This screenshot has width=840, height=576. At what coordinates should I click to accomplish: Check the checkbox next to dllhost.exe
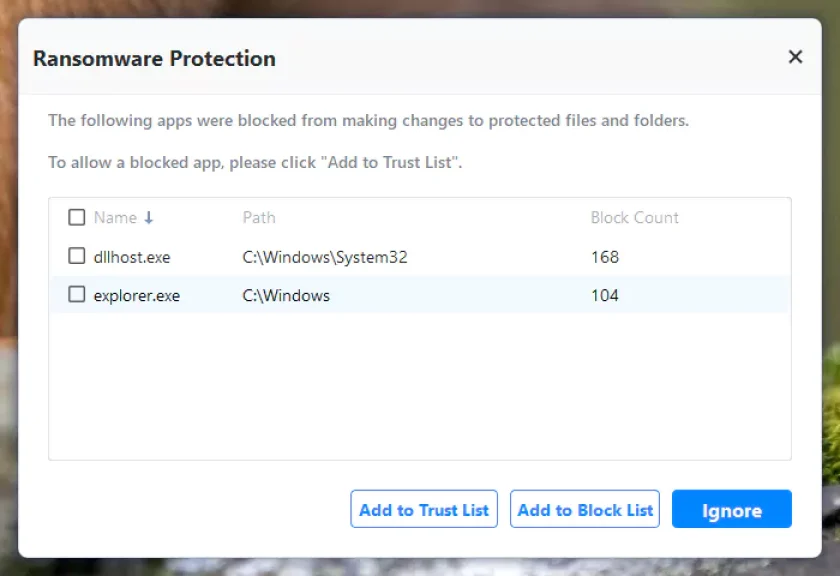75,257
